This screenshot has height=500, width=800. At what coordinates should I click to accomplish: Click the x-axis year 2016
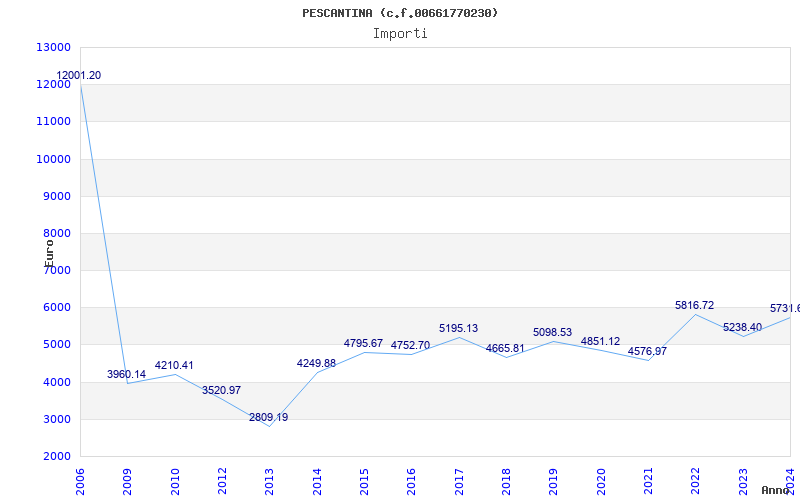click(x=412, y=481)
